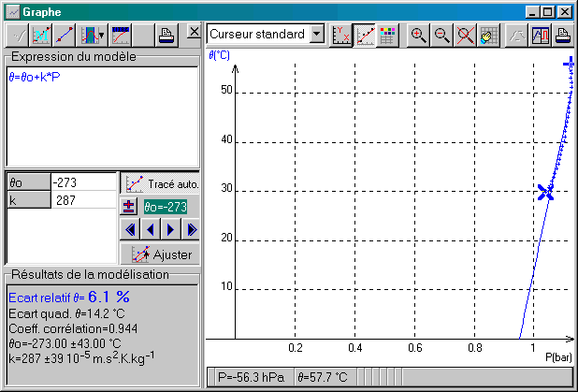Click the Y/X axes settings icon
The image size is (578, 392).
(x=341, y=36)
